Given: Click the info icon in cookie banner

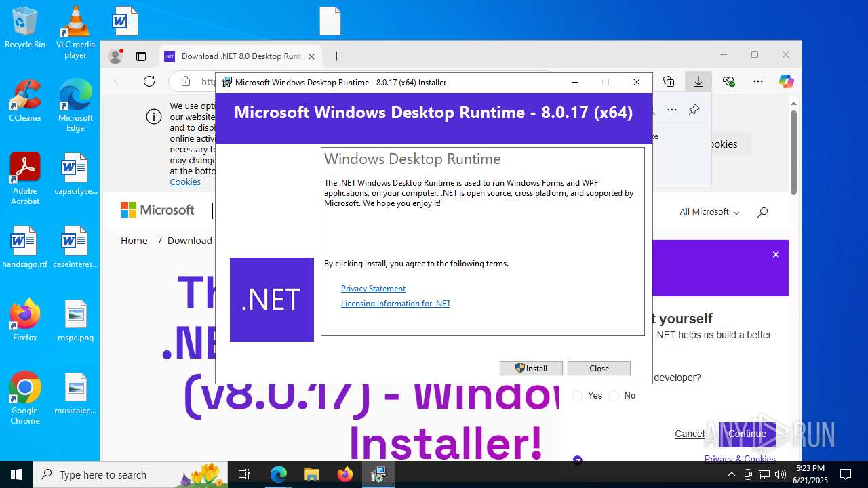Looking at the screenshot, I should pyautogui.click(x=154, y=117).
